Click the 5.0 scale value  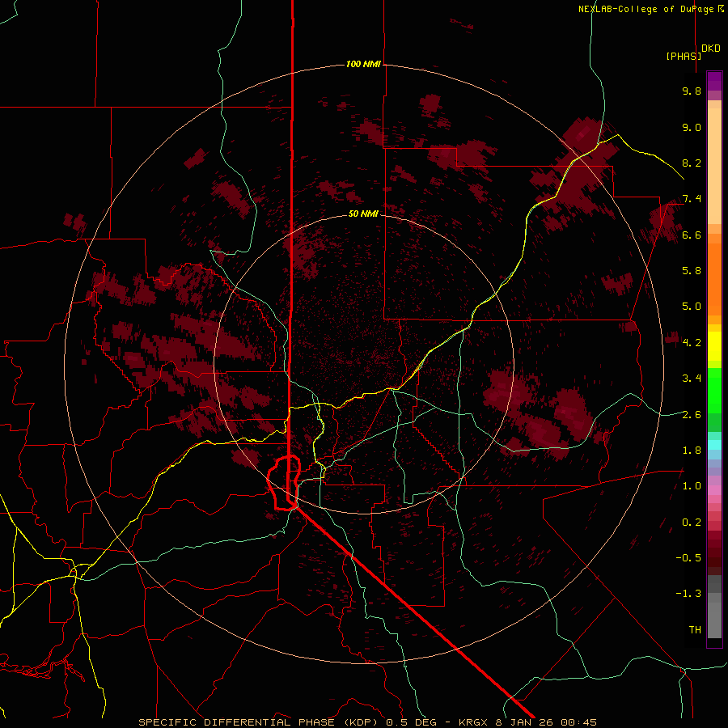pos(692,307)
